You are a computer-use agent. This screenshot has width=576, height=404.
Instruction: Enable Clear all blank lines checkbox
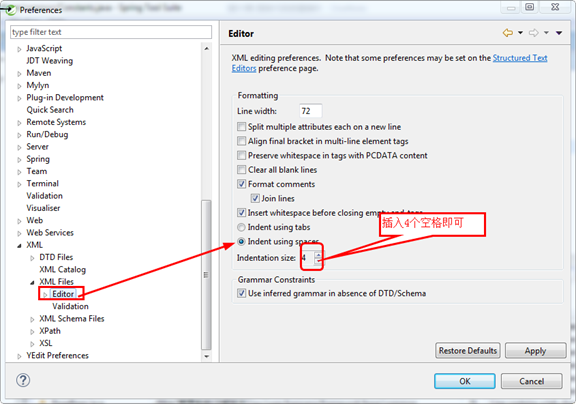coord(241,170)
